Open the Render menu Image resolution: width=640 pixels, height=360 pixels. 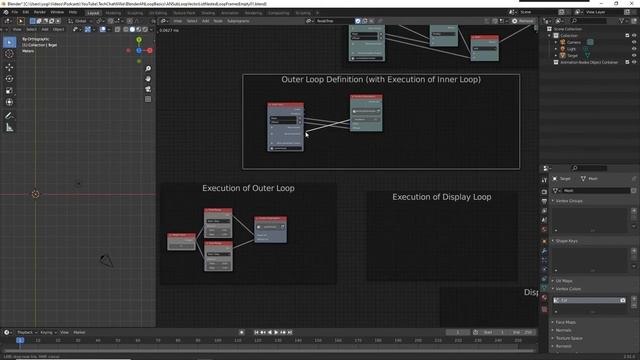(40, 12)
